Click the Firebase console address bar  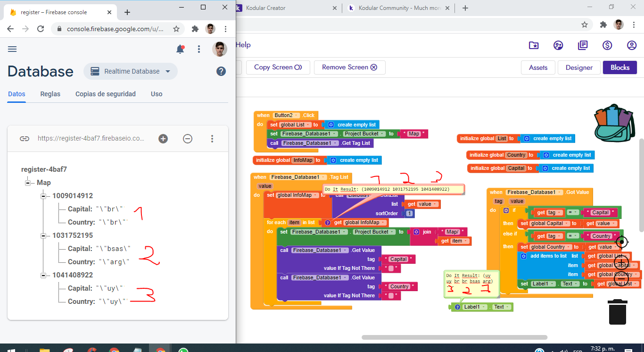click(x=115, y=29)
